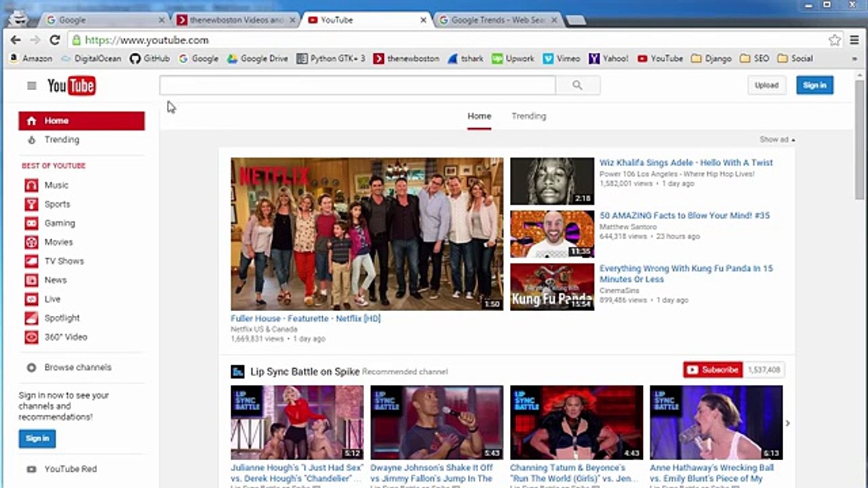Click the Matthew Santoro channel name
Screen dimensions: 868x488
pyautogui.click(x=628, y=226)
